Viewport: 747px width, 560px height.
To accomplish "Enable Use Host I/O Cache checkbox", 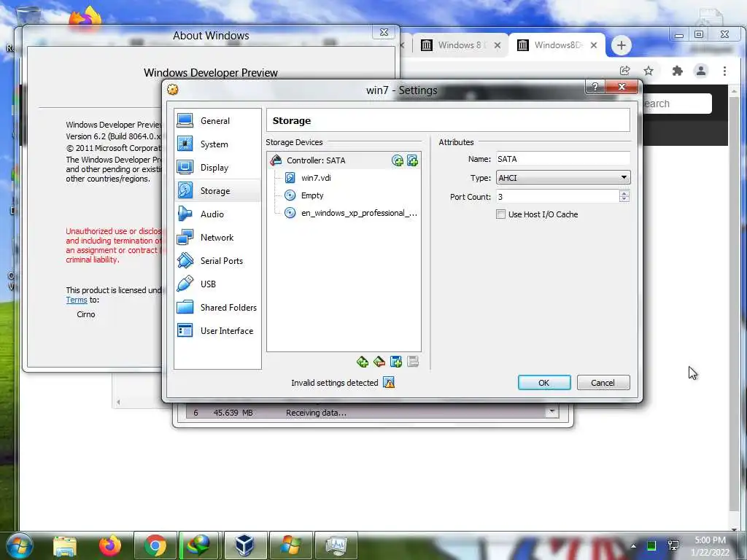I will (x=500, y=214).
